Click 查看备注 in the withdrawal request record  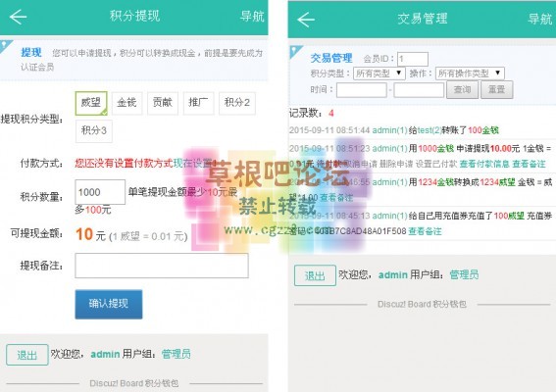tap(529, 164)
